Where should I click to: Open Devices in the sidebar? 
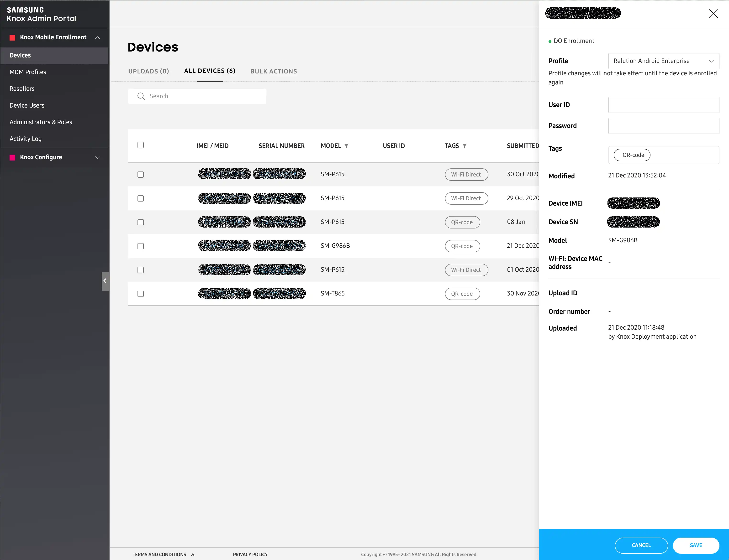click(x=54, y=56)
